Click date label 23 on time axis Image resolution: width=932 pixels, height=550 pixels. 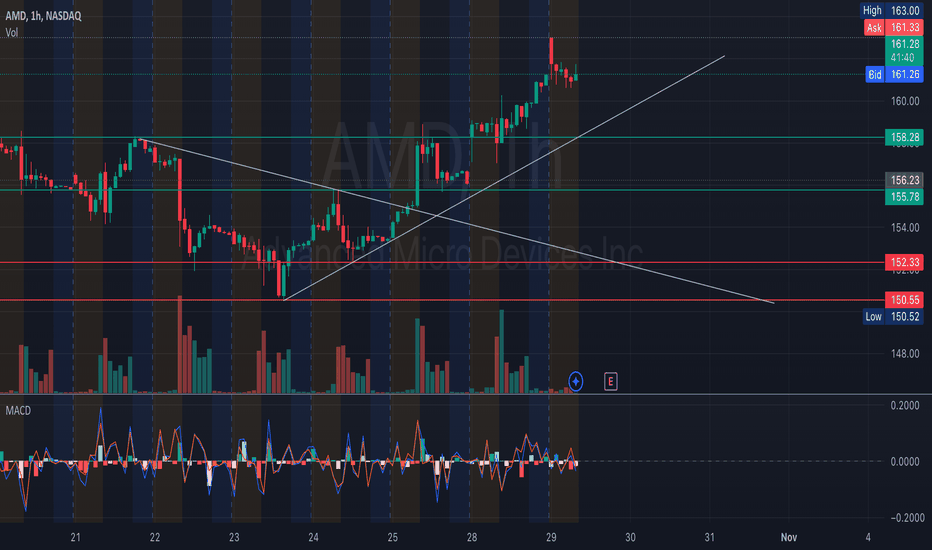click(234, 537)
